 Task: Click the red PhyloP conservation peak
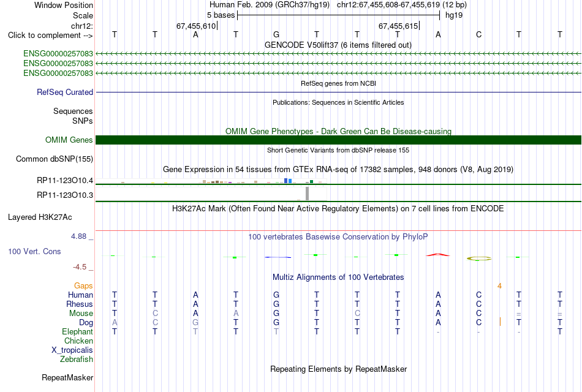tap(438, 255)
